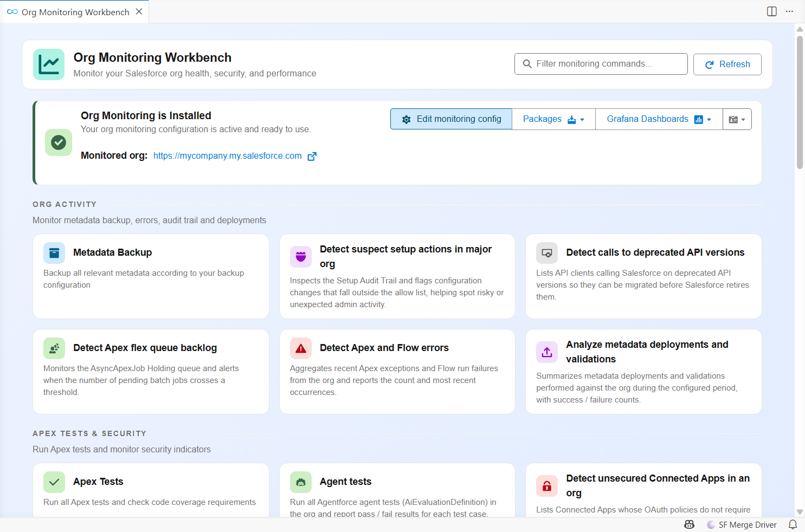The width and height of the screenshot is (805, 532).
Task: Click the vertical scrollbar thumb
Action: pyautogui.click(x=800, y=103)
